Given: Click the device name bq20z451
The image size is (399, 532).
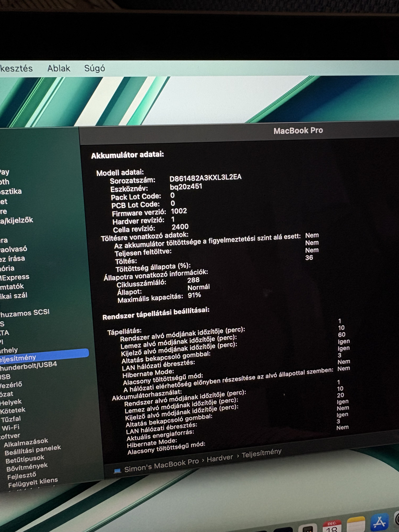Looking at the screenshot, I should coord(186,186).
